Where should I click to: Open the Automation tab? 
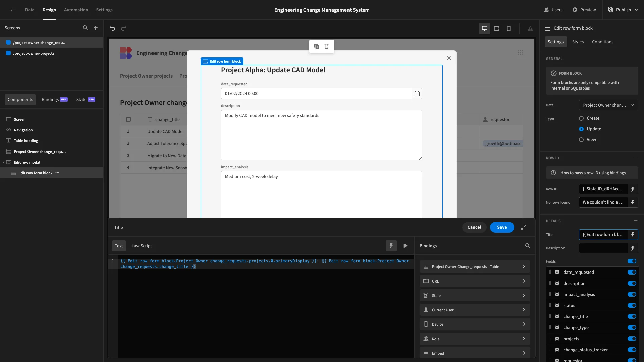[76, 10]
